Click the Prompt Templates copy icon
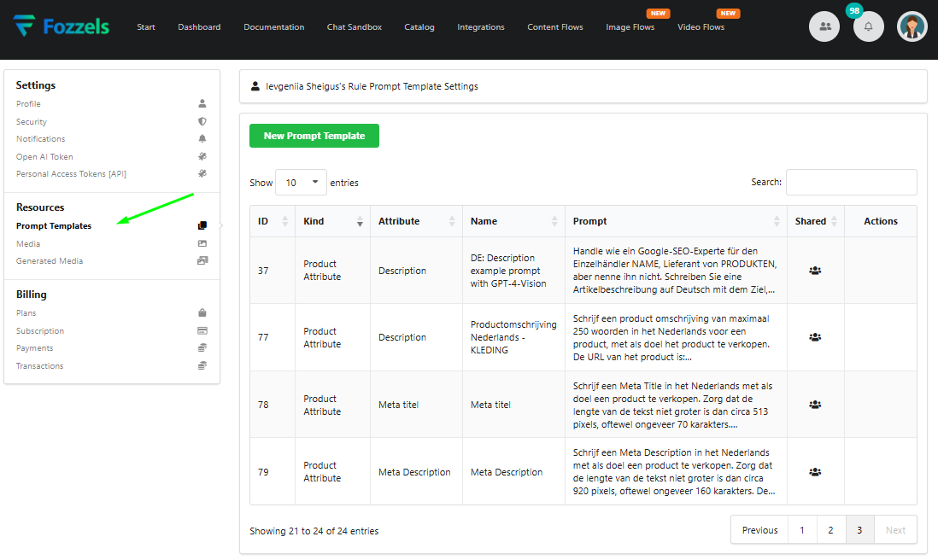Image resolution: width=938 pixels, height=560 pixels. tap(202, 226)
